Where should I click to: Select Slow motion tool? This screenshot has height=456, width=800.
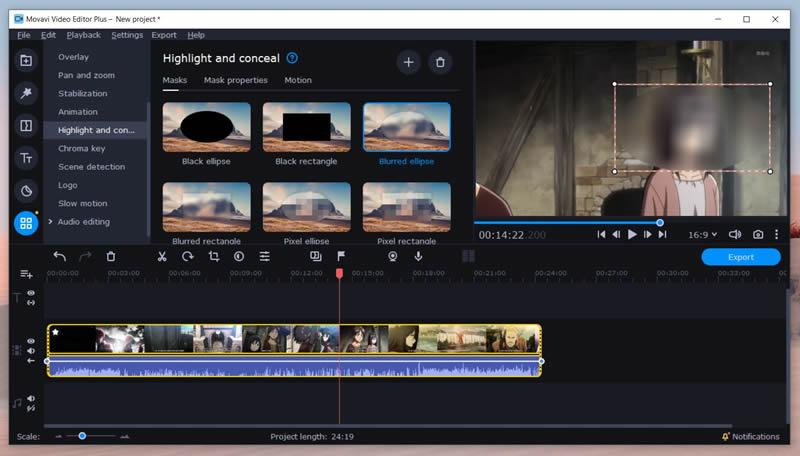[x=83, y=204]
